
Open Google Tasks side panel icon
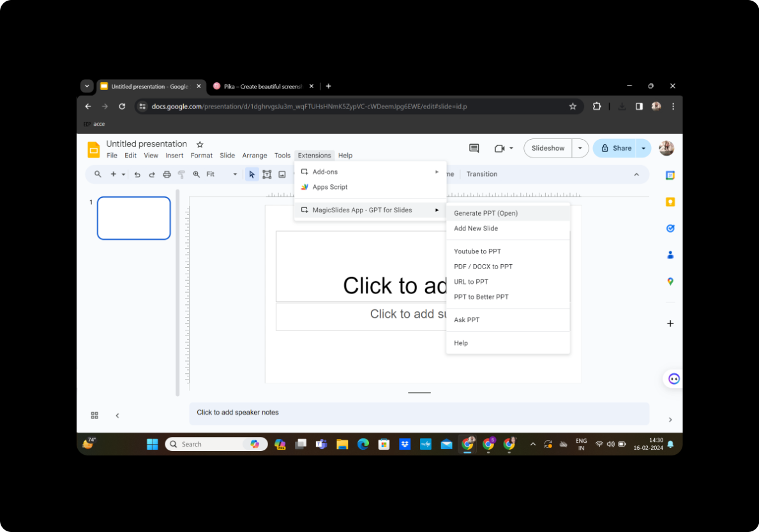click(670, 228)
